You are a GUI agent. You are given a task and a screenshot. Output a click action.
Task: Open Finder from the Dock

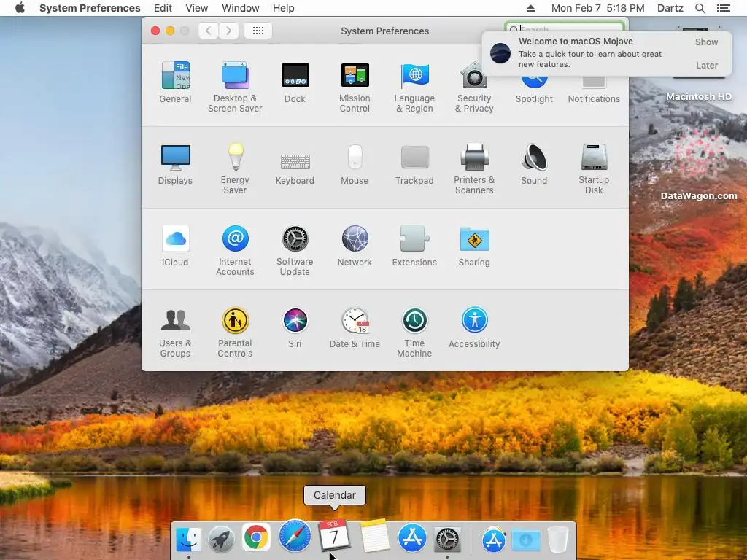tap(189, 539)
